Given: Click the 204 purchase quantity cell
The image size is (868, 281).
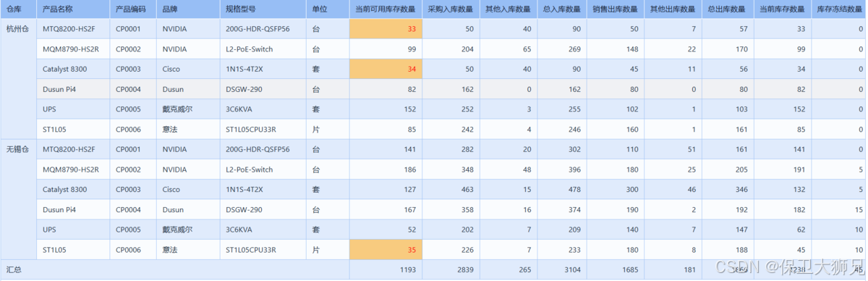Looking at the screenshot, I should tap(451, 49).
